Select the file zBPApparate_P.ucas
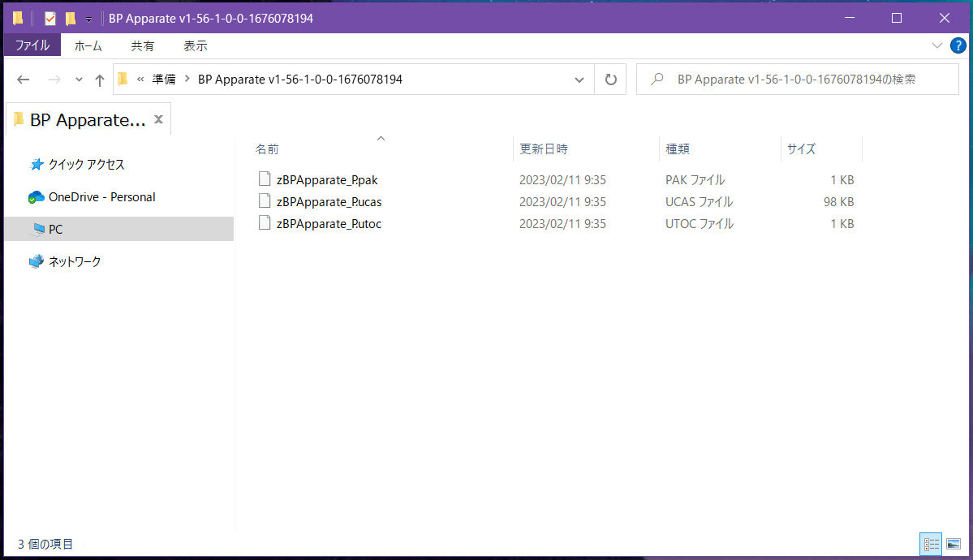This screenshot has width=973, height=560. pyautogui.click(x=329, y=202)
